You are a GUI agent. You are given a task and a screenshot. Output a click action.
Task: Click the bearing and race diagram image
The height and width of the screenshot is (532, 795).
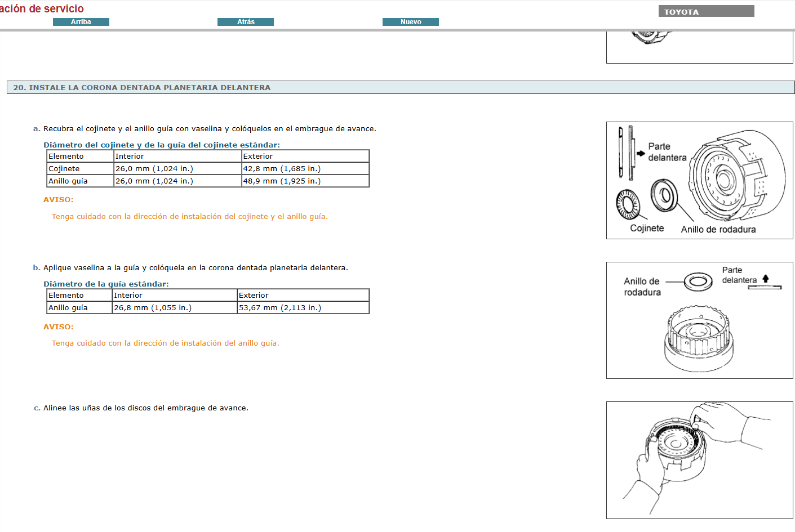point(699,180)
